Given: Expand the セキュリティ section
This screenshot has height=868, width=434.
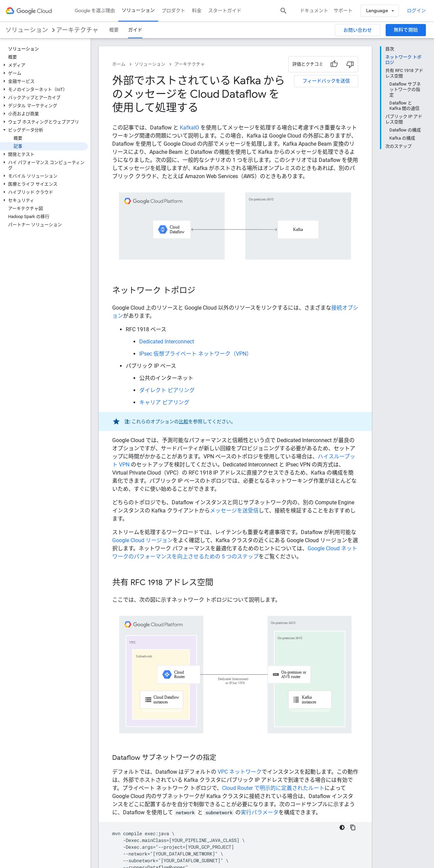Looking at the screenshot, I should (x=4, y=200).
